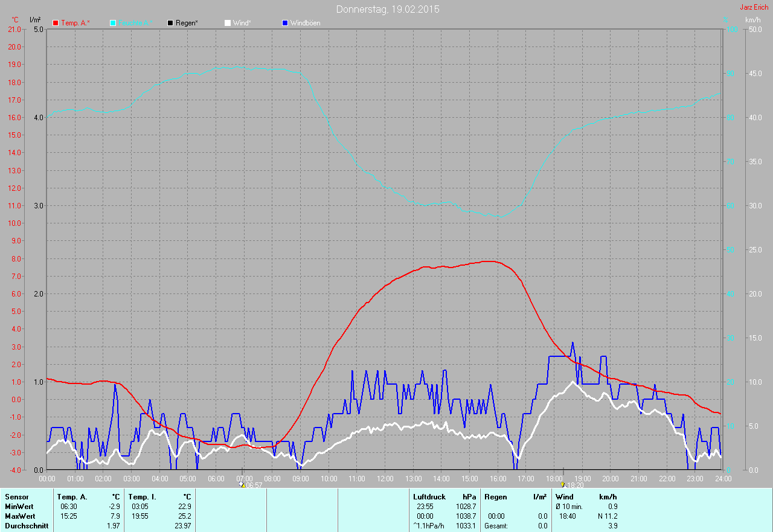This screenshot has height=532, width=773.
Task: Click the indoor maximum time '19:55'
Action: [x=140, y=516]
